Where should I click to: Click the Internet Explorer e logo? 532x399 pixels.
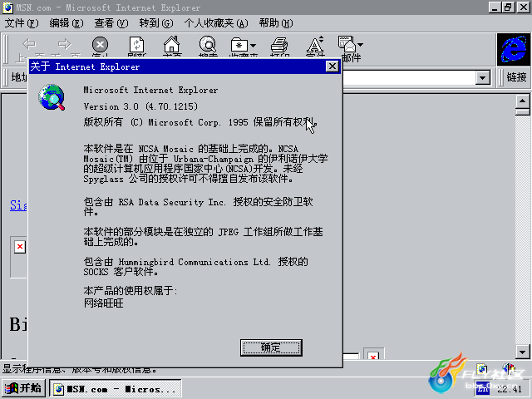514,50
